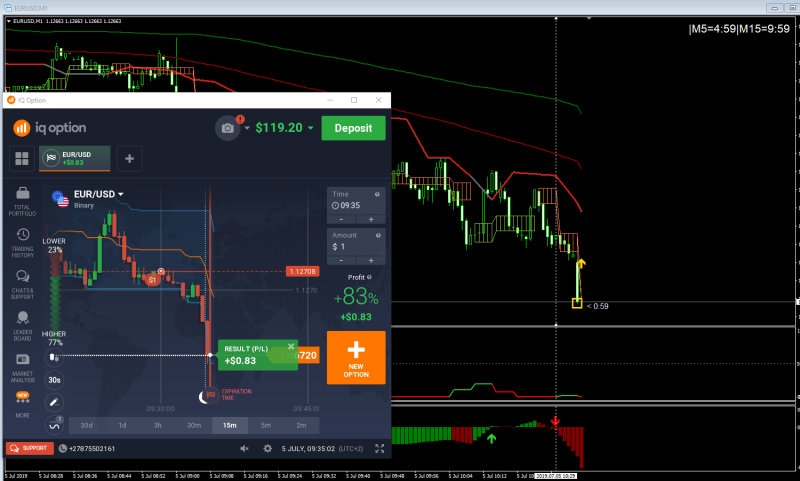Select the 30d timeframe

click(87, 425)
